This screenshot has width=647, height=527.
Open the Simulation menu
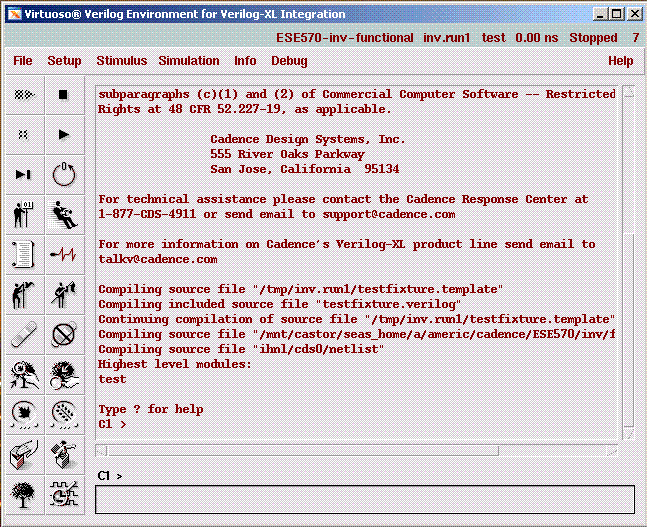pos(189,61)
